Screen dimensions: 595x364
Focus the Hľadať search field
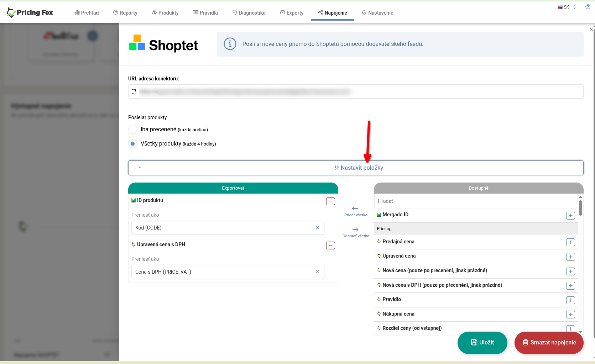(x=475, y=201)
